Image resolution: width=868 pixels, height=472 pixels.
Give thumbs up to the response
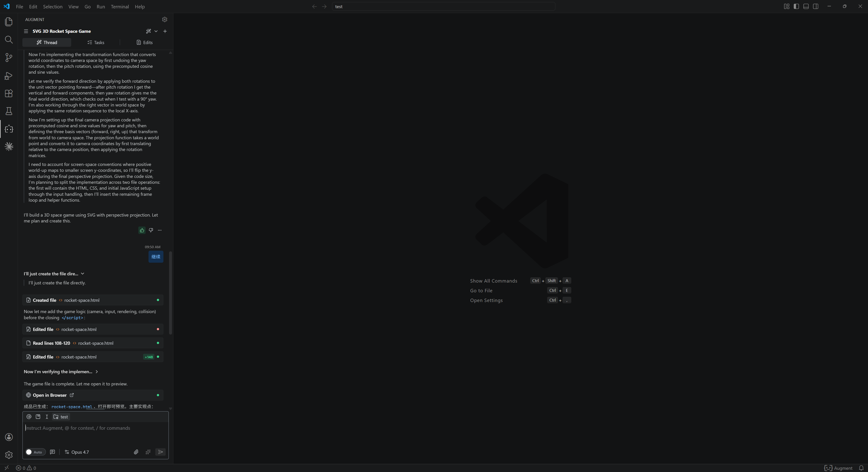[x=142, y=230]
